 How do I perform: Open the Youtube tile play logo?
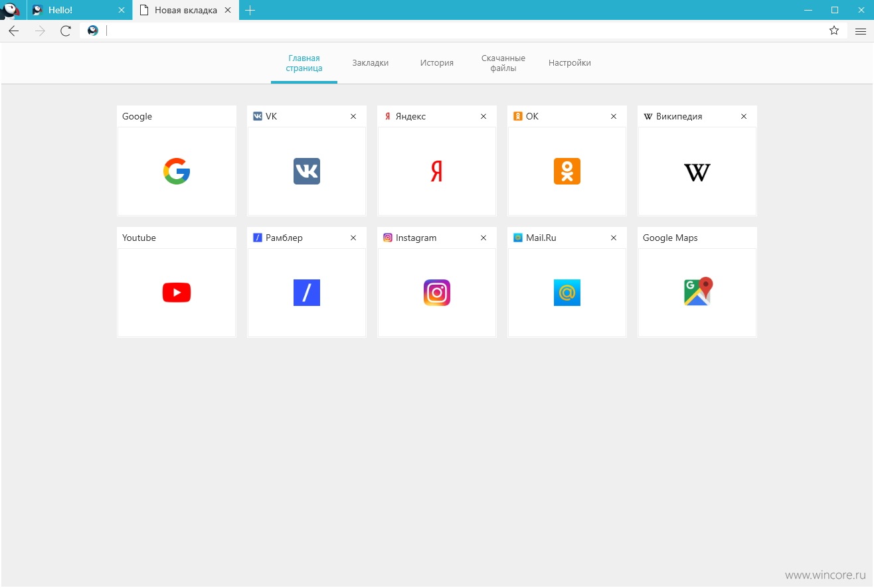pos(177,293)
